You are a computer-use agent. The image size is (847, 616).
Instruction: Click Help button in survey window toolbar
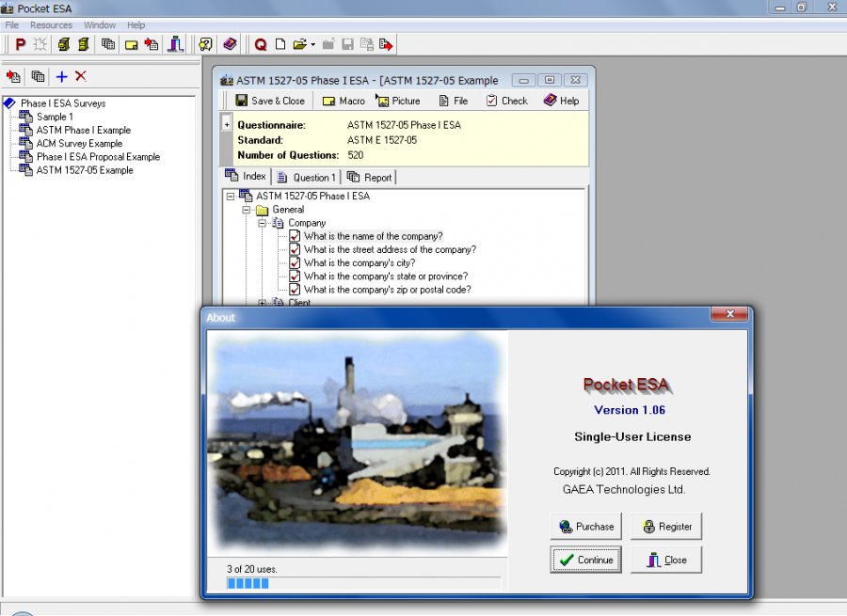561,101
